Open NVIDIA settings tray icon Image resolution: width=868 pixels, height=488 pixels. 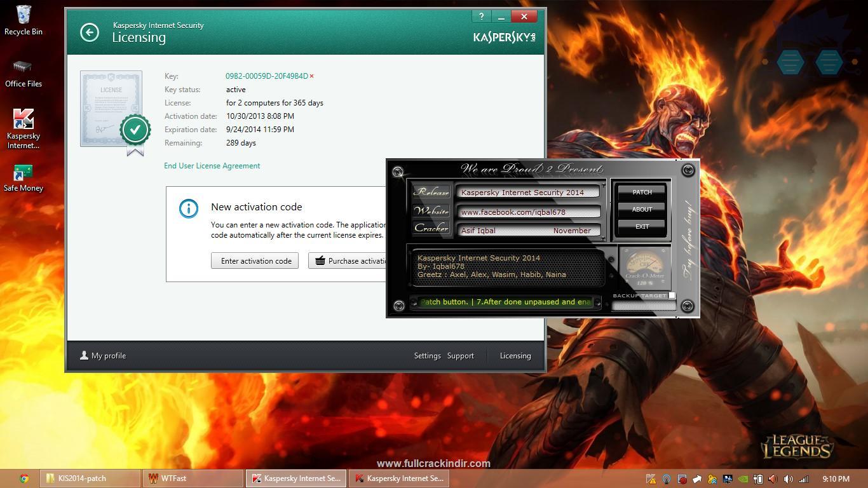coord(743,479)
